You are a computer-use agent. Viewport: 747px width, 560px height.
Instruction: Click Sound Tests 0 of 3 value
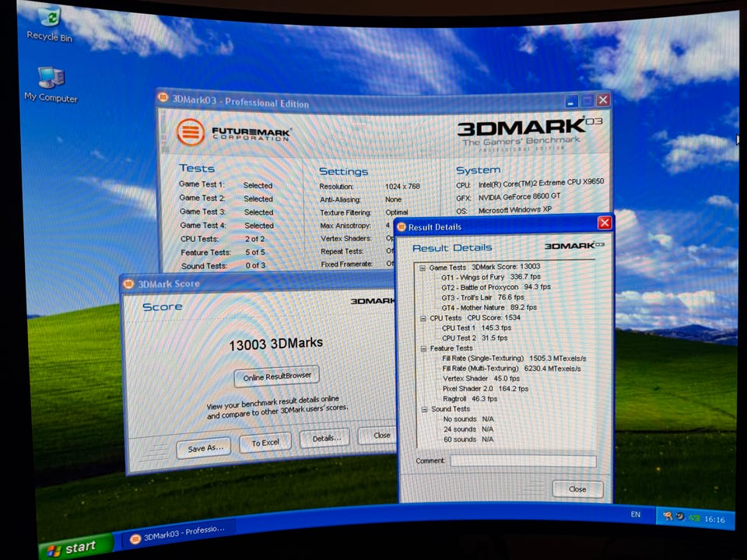pyautogui.click(x=256, y=265)
